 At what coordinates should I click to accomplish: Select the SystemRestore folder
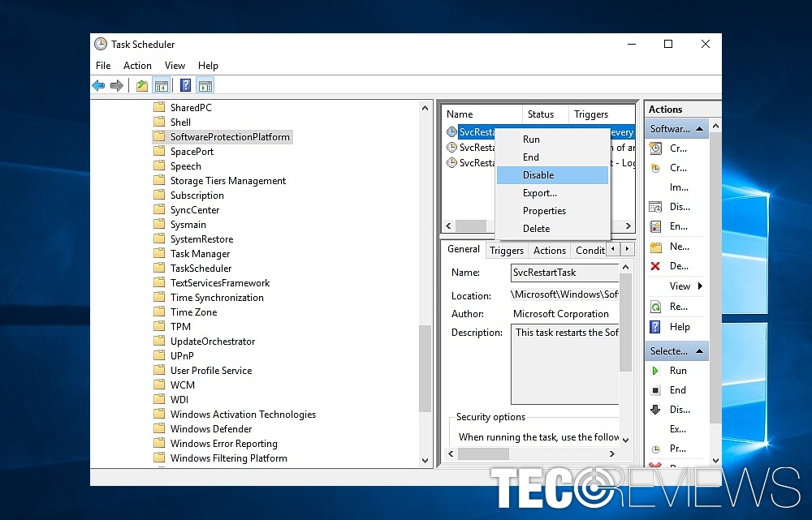201,239
